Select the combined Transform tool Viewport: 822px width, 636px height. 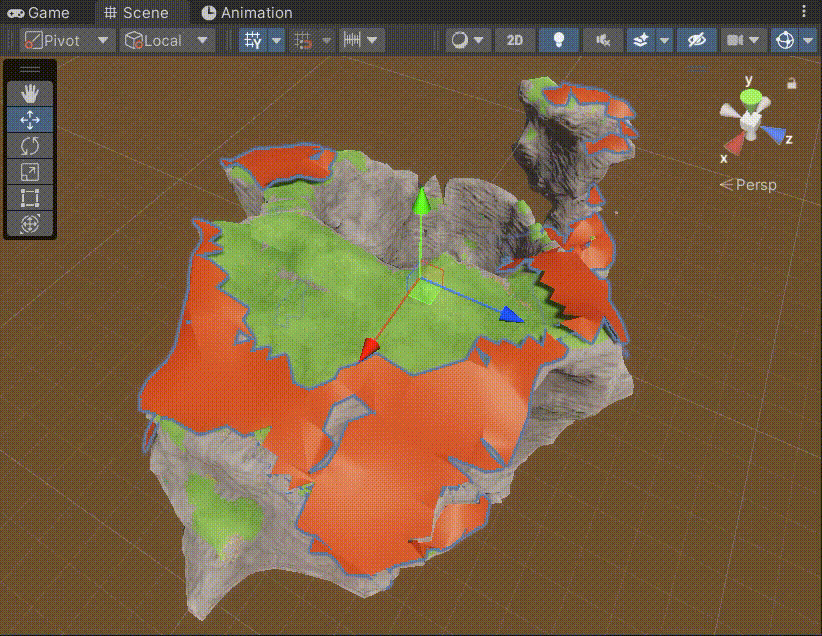pos(30,224)
